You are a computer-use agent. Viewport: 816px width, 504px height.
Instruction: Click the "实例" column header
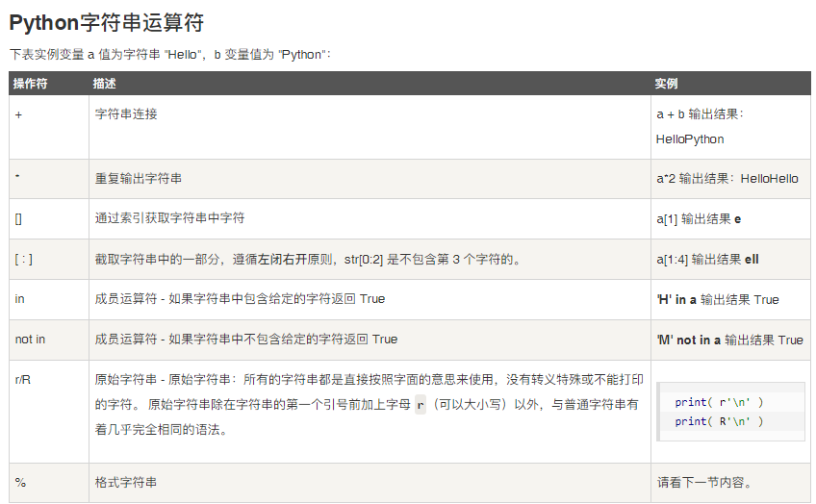pyautogui.click(x=666, y=84)
